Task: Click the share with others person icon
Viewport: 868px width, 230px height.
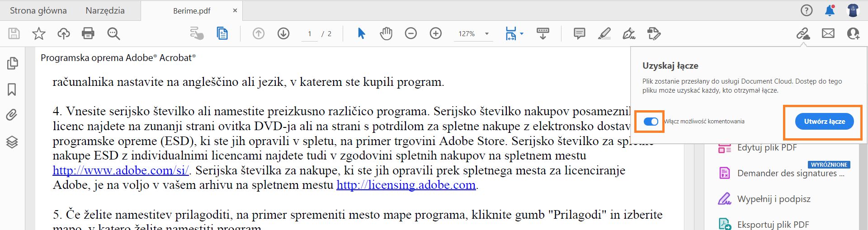Action: point(854,33)
